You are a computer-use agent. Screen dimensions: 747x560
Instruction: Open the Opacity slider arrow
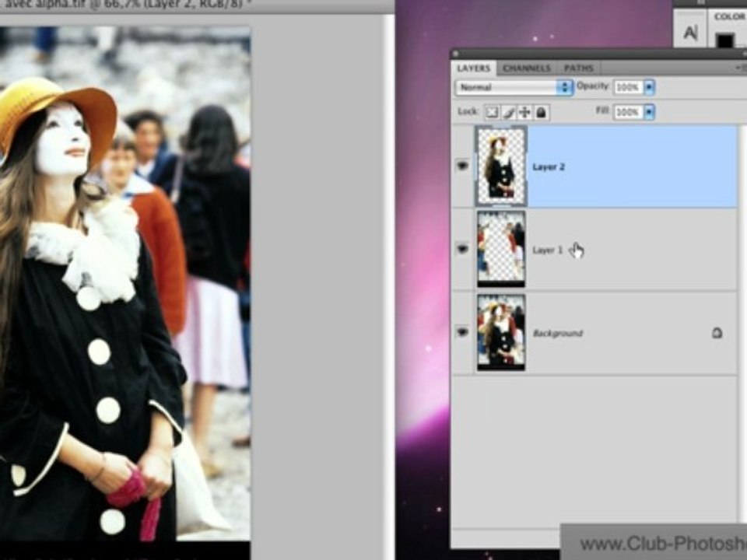click(649, 87)
